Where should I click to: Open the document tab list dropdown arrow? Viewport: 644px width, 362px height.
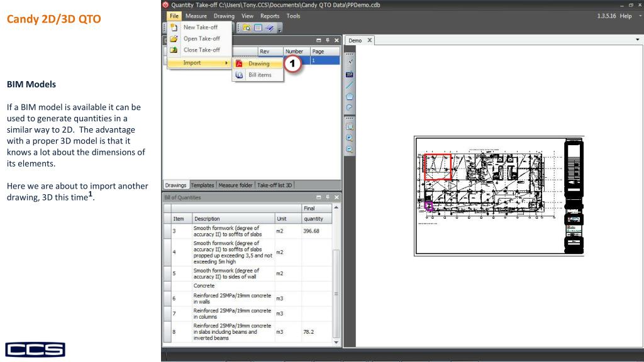(x=638, y=40)
